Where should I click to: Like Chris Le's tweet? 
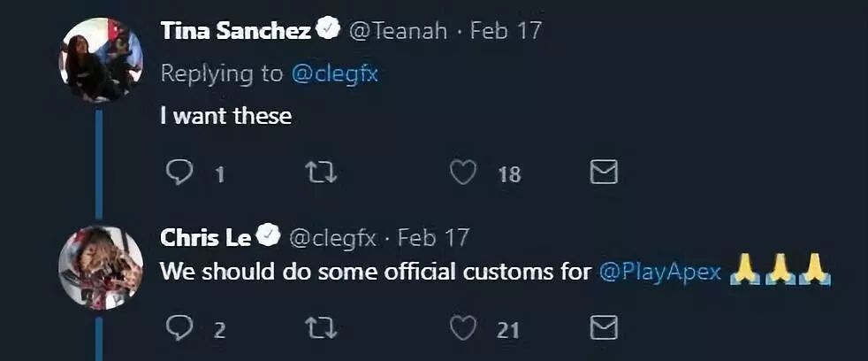[463, 327]
